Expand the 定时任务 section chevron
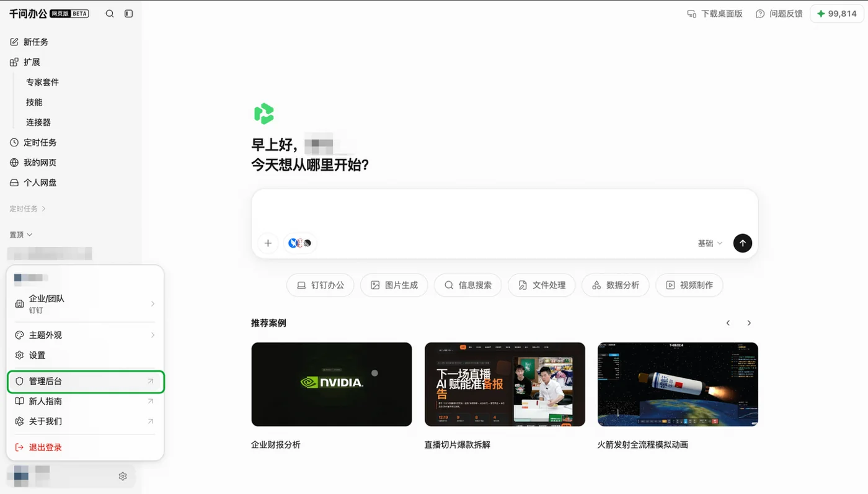 pos(44,209)
